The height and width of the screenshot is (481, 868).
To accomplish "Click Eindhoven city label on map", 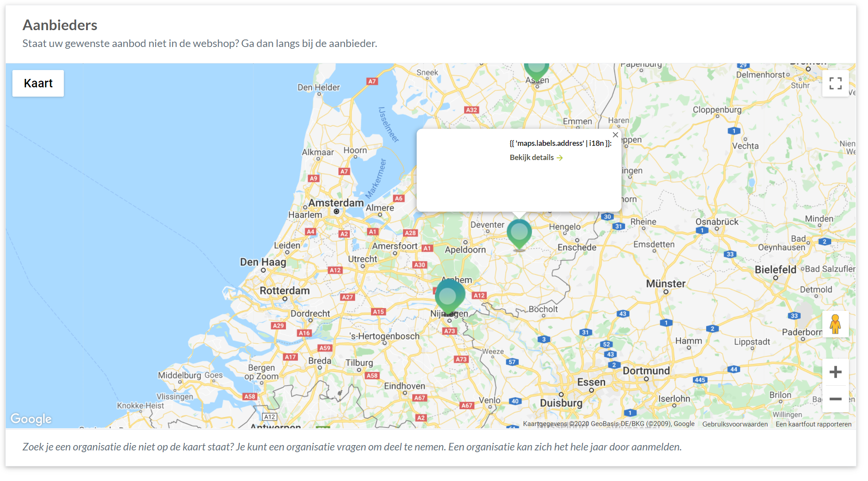I will tap(404, 386).
